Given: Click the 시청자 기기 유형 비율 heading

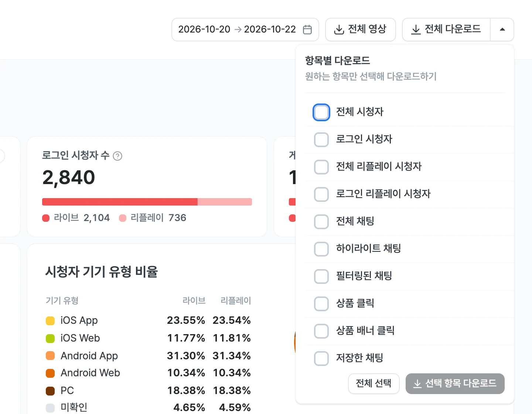Looking at the screenshot, I should point(102,272).
